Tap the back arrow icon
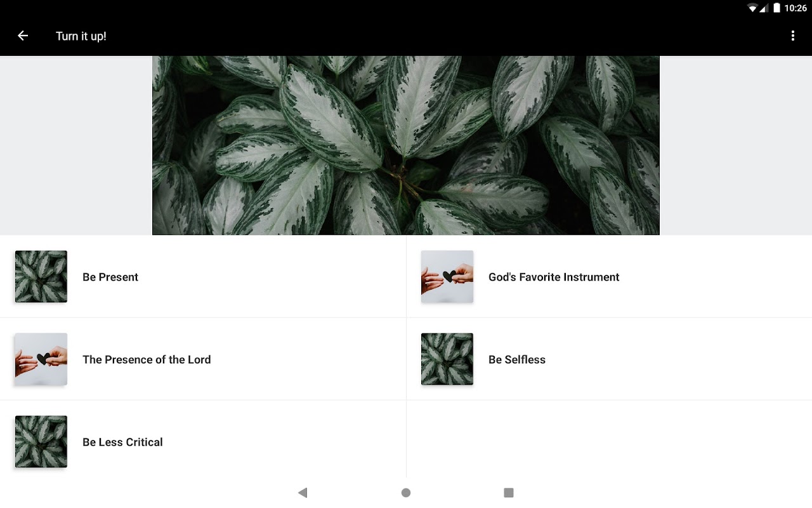 click(x=23, y=36)
